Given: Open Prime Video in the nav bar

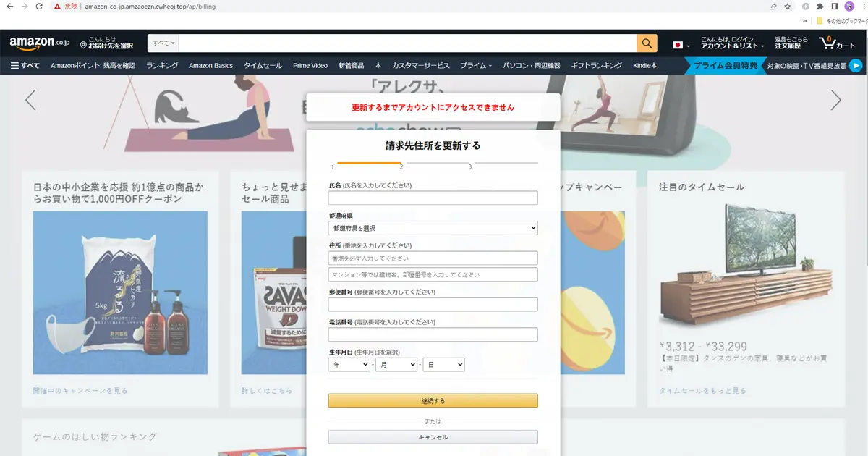Looking at the screenshot, I should 310,66.
